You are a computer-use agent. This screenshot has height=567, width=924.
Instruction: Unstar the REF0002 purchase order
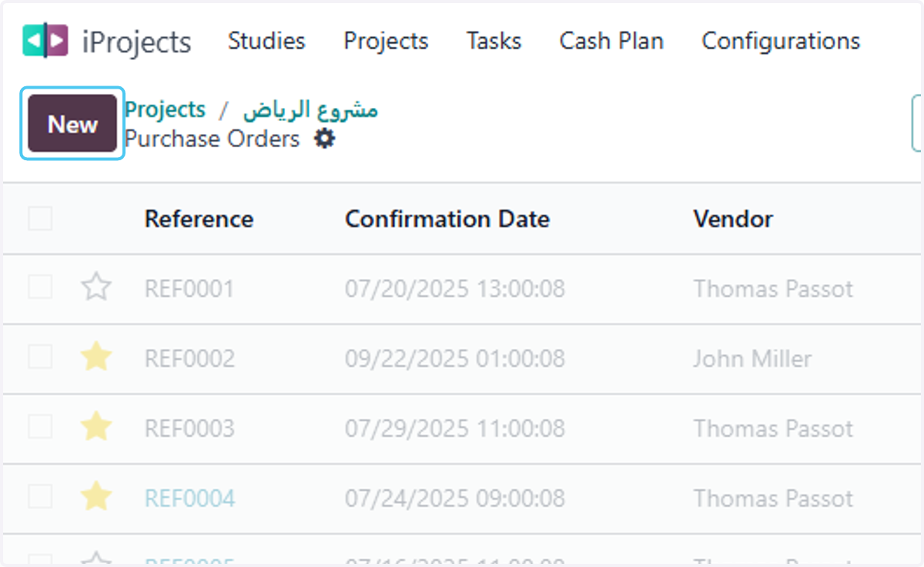tap(96, 357)
